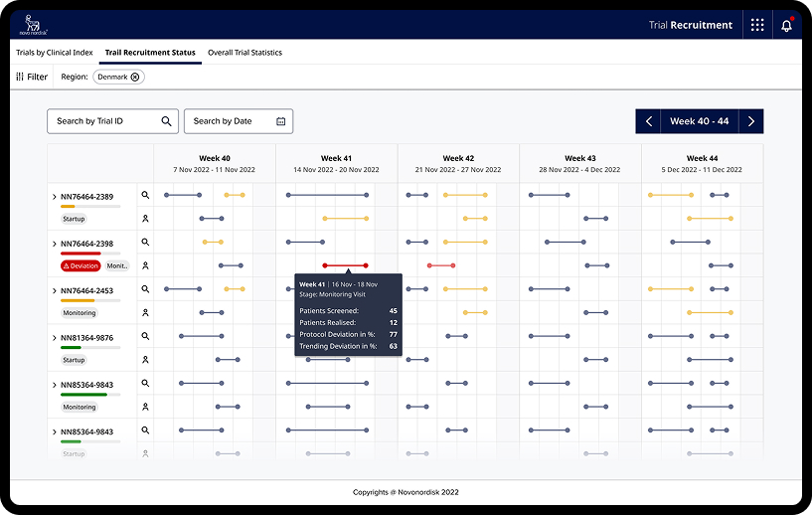Remove the Denmark region chip
This screenshot has width=812, height=515.
(x=135, y=77)
